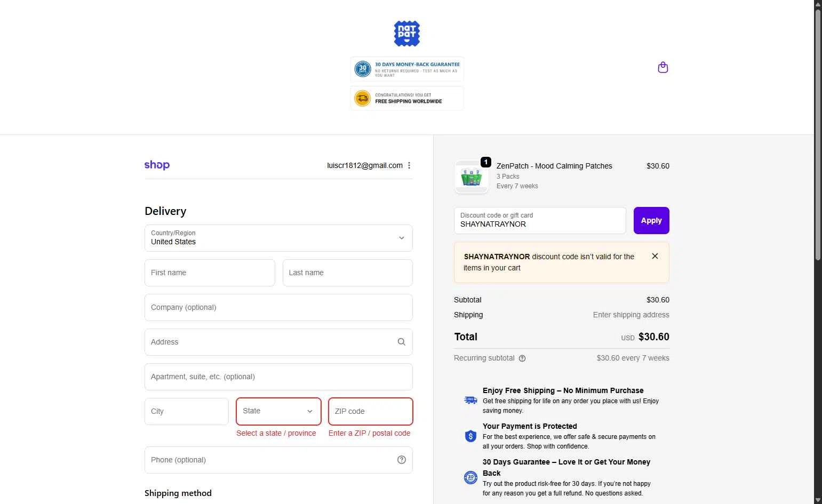Click the Apartment, suite, etc. field
The image size is (822, 504).
(278, 377)
